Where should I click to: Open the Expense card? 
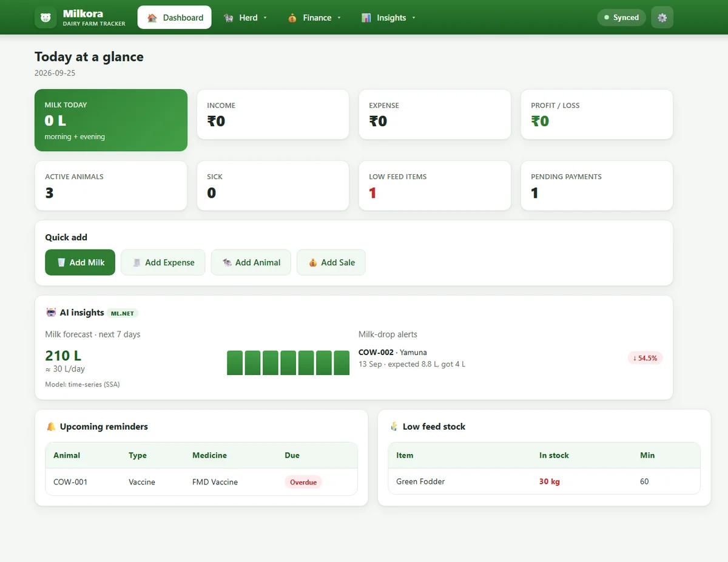pos(435,115)
